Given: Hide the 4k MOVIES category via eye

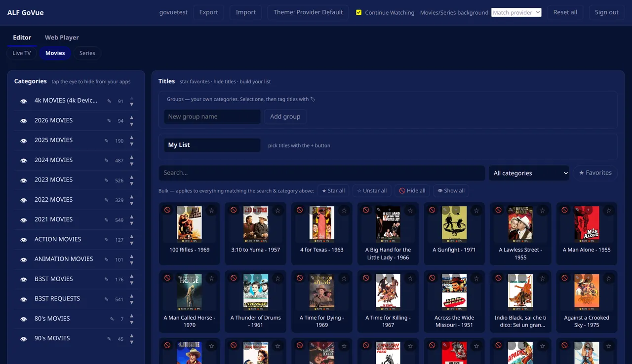Looking at the screenshot, I should click(23, 101).
